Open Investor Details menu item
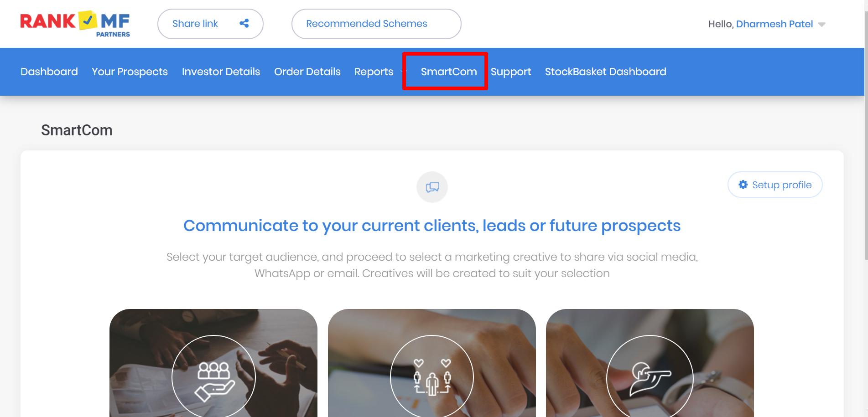 click(221, 72)
